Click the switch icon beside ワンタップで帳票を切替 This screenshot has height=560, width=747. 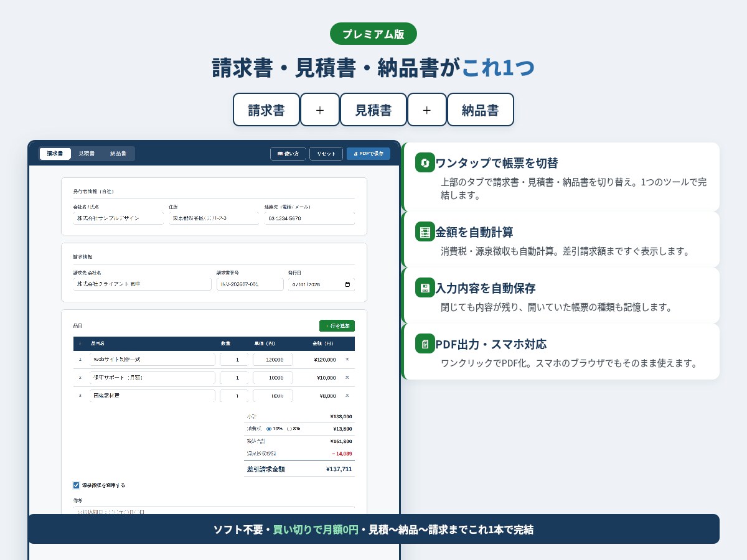click(x=425, y=162)
